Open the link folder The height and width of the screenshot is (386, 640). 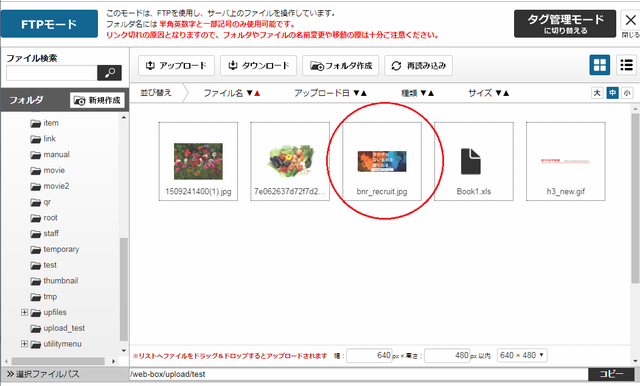coord(43,139)
